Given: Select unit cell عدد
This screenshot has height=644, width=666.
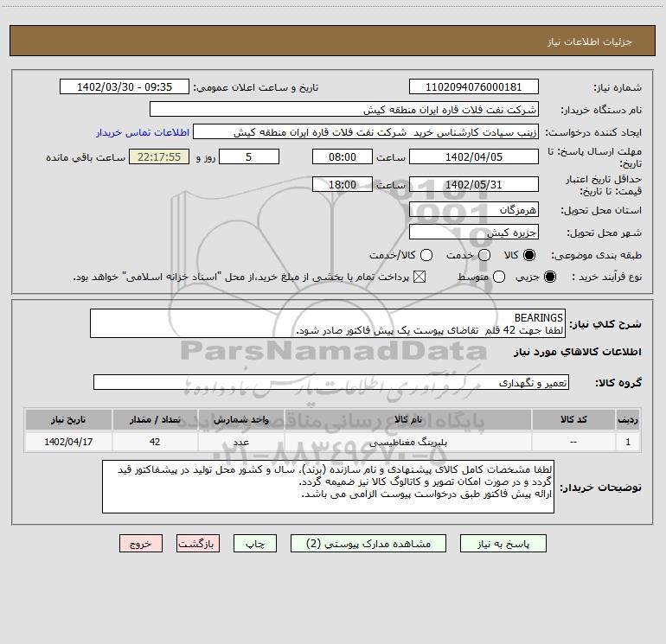Looking at the screenshot, I should point(240,442).
